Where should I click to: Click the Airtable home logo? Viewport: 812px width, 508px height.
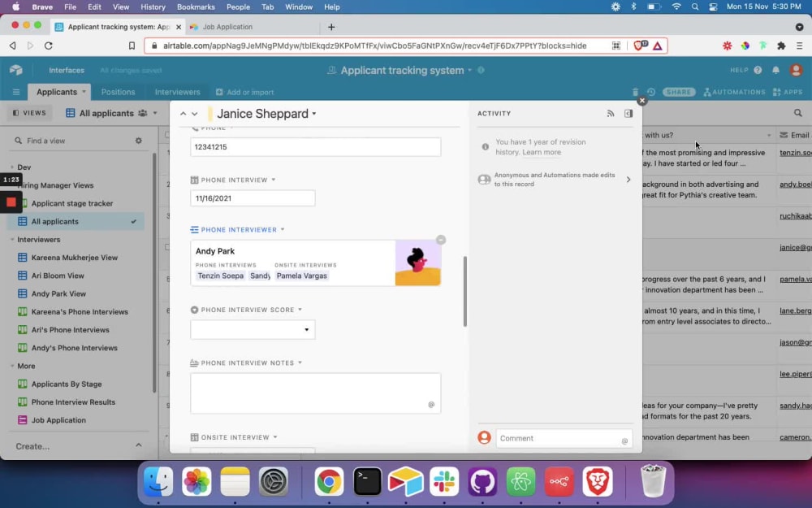tap(15, 70)
